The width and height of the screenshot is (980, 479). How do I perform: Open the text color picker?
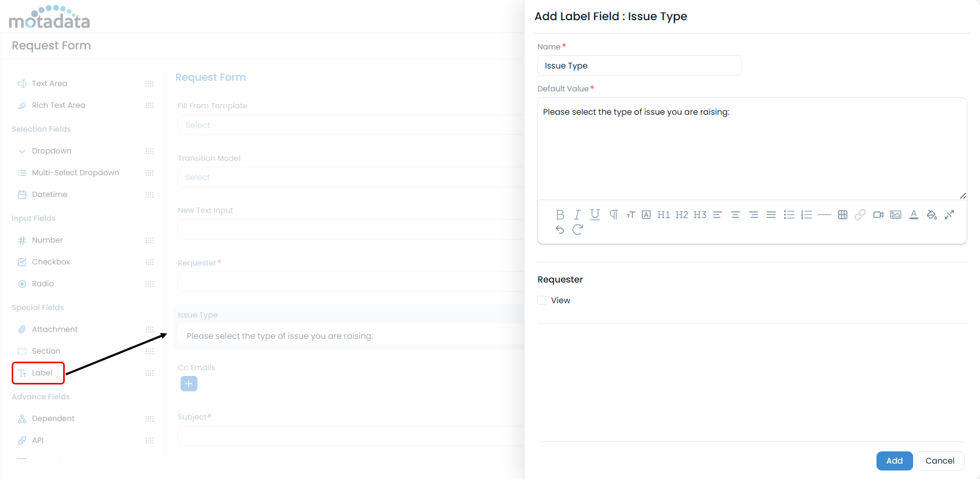coord(914,215)
